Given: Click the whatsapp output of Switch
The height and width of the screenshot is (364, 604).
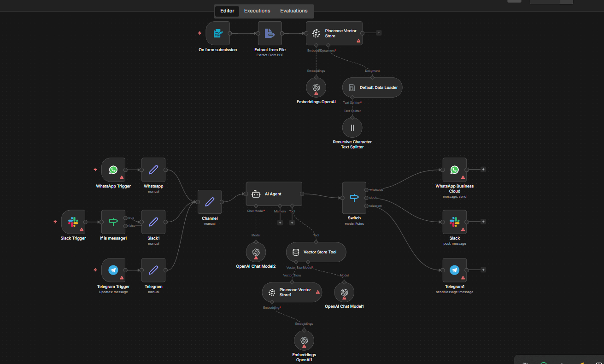Looking at the screenshot, I should pyautogui.click(x=367, y=189).
